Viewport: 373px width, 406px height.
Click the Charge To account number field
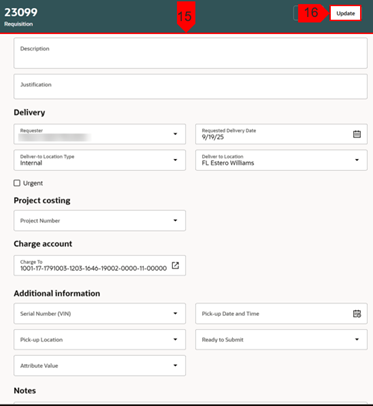click(100, 265)
